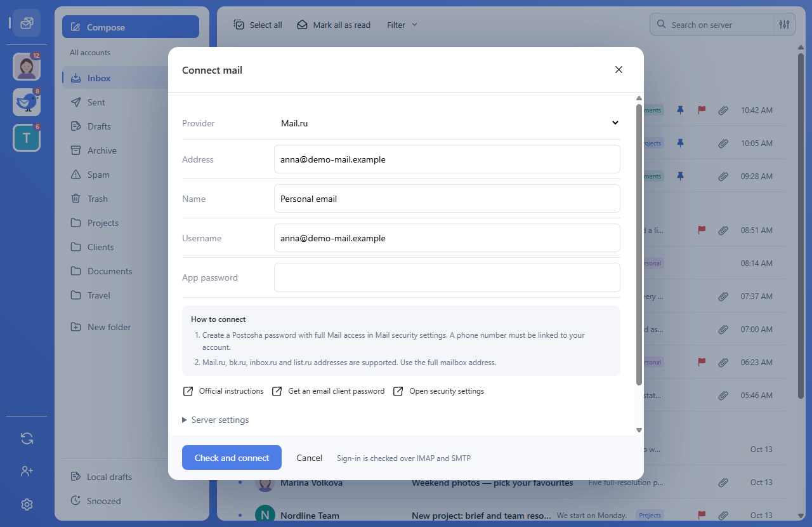812x527 pixels.
Task: Switch to the blue bird avatar account
Action: click(27, 102)
